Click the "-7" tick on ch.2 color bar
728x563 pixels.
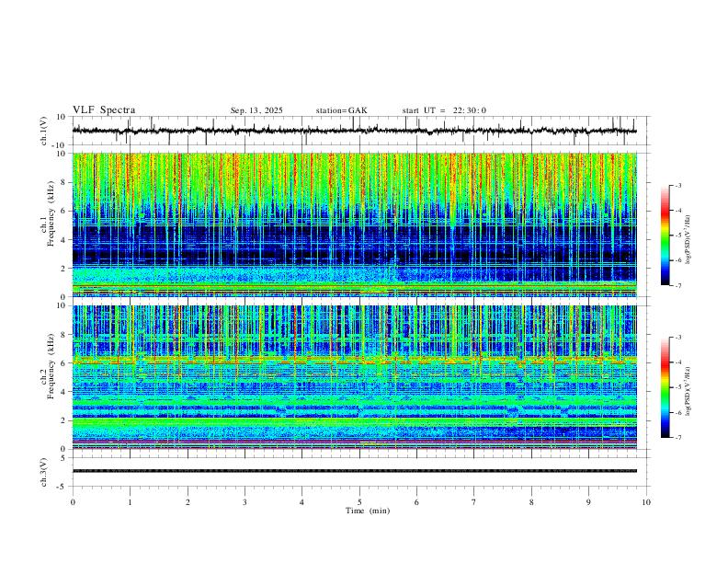coord(677,438)
